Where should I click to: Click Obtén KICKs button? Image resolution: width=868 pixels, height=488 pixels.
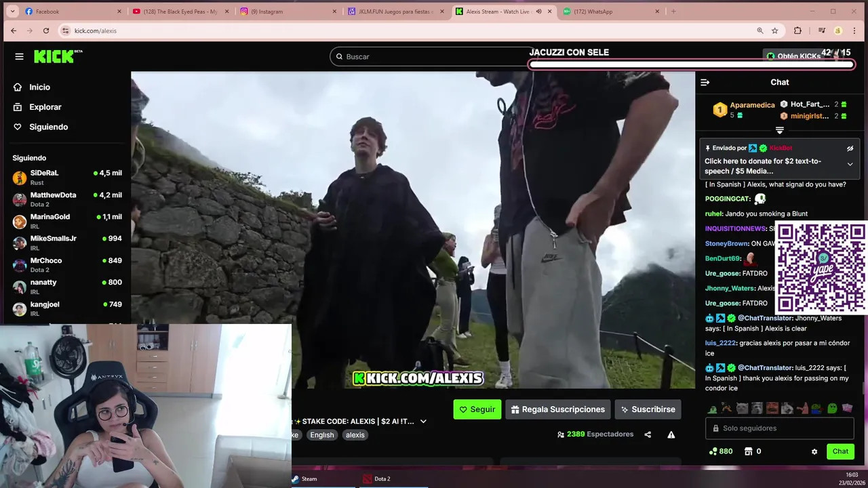click(793, 56)
